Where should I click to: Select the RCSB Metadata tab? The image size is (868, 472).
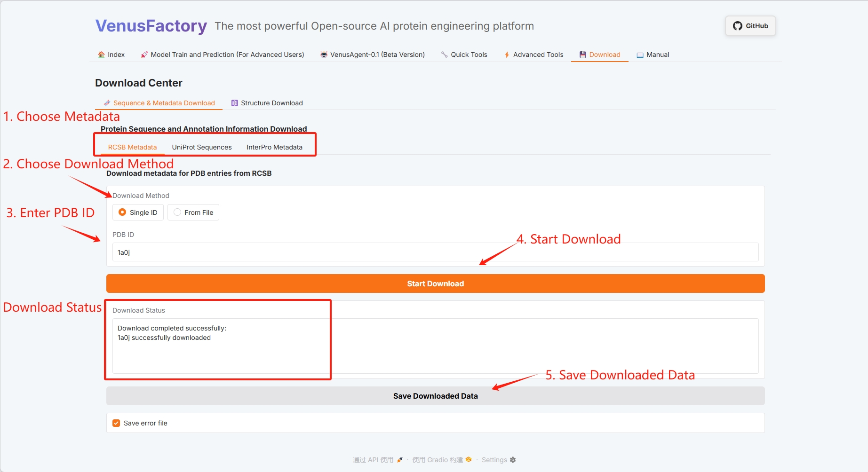point(132,147)
